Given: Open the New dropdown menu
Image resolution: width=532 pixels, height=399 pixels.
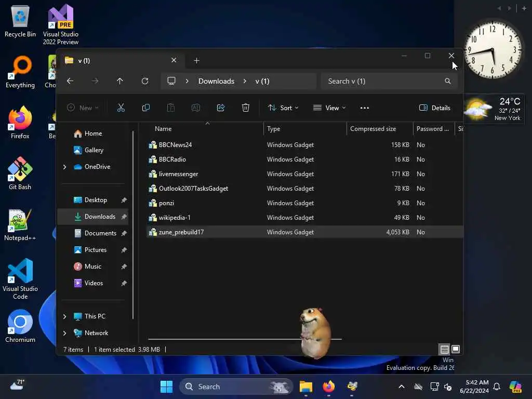Looking at the screenshot, I should [x=83, y=108].
